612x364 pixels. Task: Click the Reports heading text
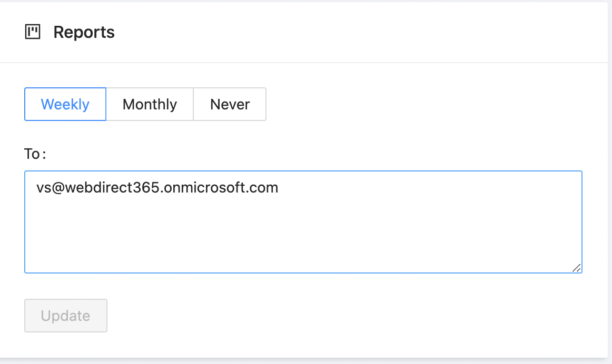tap(84, 32)
